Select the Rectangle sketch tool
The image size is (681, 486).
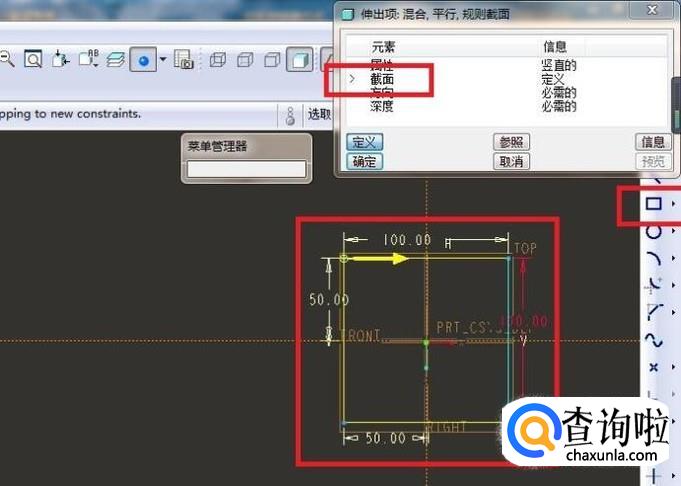(x=653, y=204)
